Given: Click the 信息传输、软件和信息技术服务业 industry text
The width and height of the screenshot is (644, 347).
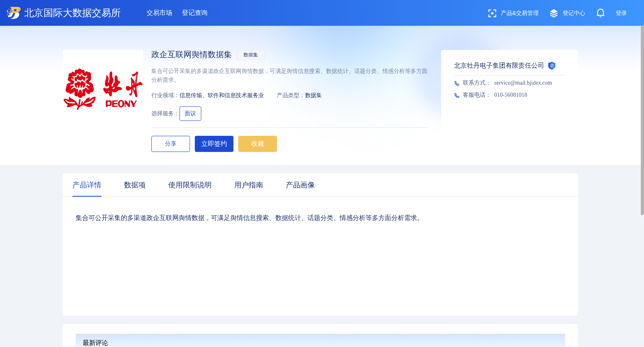Looking at the screenshot, I should tap(222, 96).
